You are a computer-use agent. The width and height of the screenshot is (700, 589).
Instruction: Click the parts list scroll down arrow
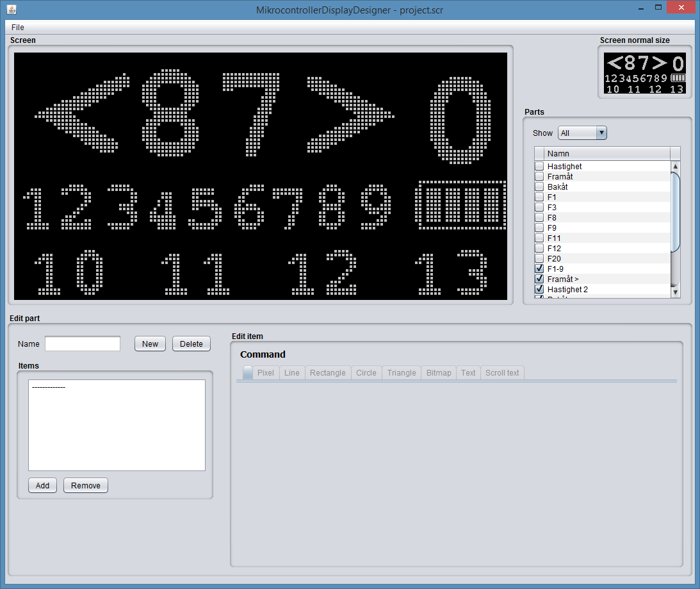[x=676, y=292]
